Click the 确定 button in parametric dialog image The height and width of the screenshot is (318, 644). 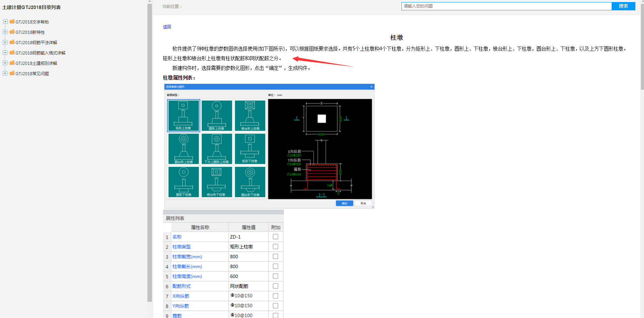pyautogui.click(x=345, y=203)
